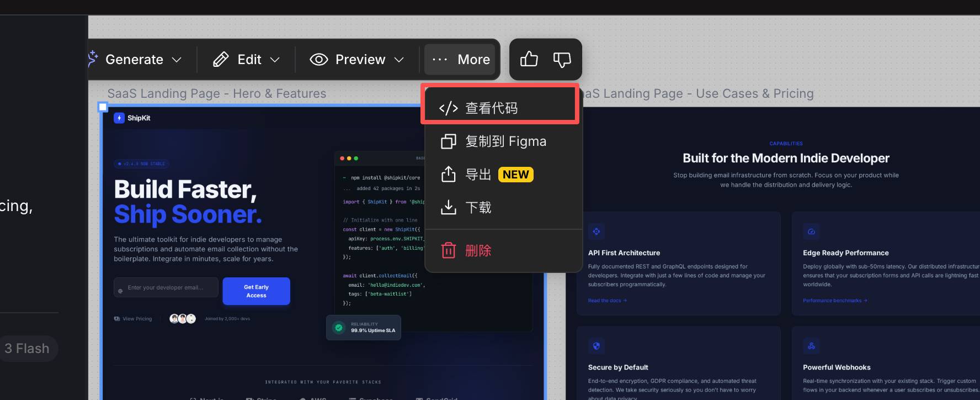Click the eye Preview icon
Screen dimensions: 980x400
(x=319, y=59)
